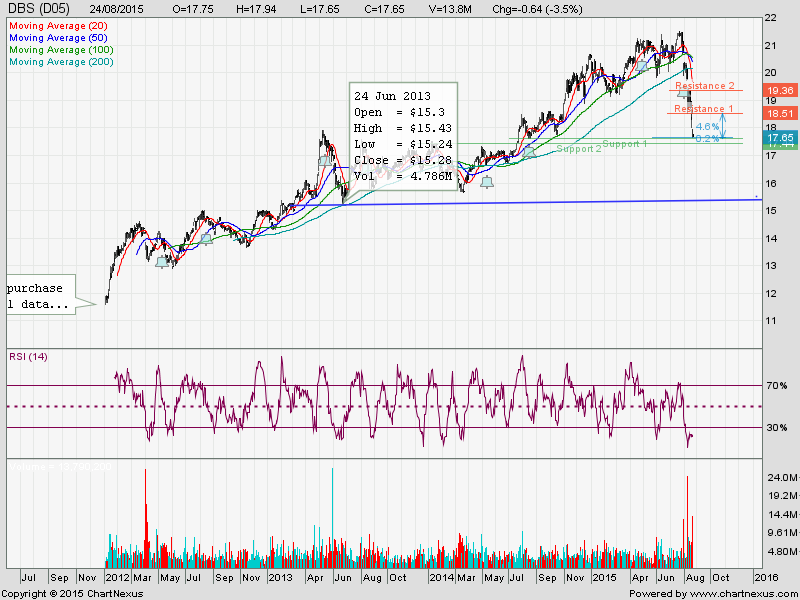This screenshot has height=600, width=800.
Task: Click the Copyright © 2015 ChartNexus text
Action: [x=72, y=594]
